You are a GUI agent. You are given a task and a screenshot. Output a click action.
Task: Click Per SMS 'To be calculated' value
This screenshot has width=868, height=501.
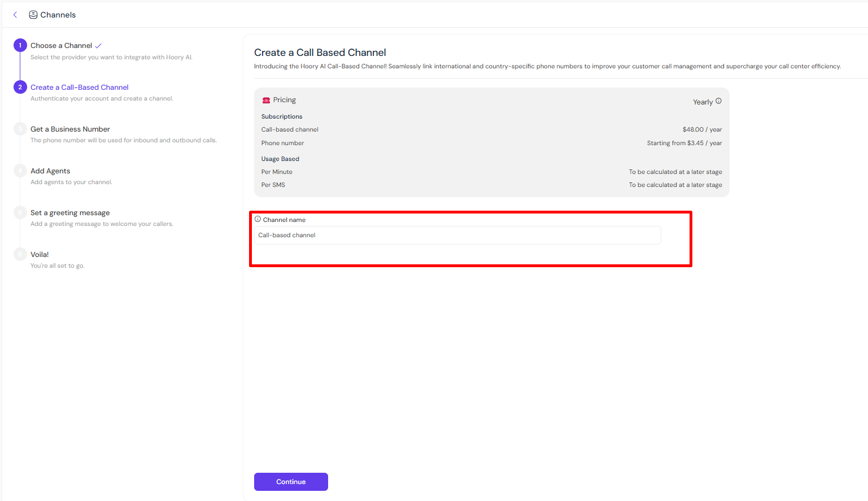(675, 185)
